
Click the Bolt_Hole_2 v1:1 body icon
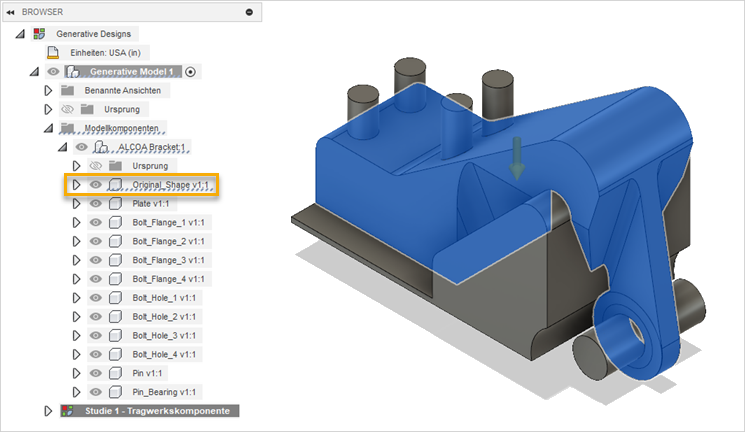[115, 317]
